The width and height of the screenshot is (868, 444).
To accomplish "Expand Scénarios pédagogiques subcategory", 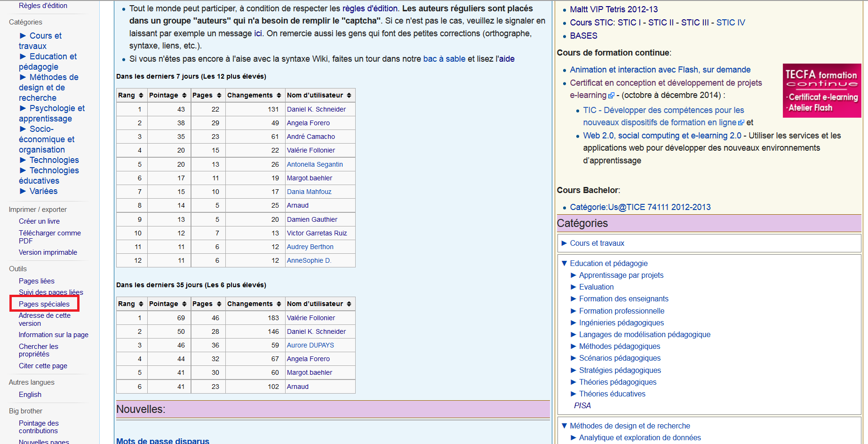I will click(x=573, y=358).
